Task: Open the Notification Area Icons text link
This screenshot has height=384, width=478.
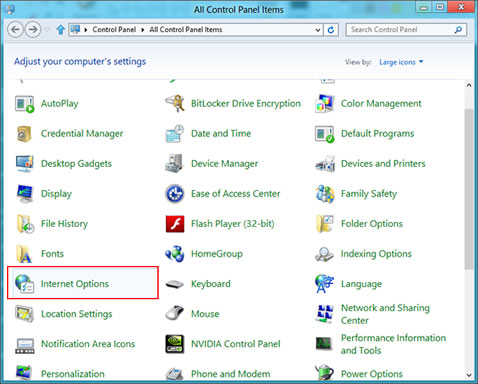Action: pos(88,344)
